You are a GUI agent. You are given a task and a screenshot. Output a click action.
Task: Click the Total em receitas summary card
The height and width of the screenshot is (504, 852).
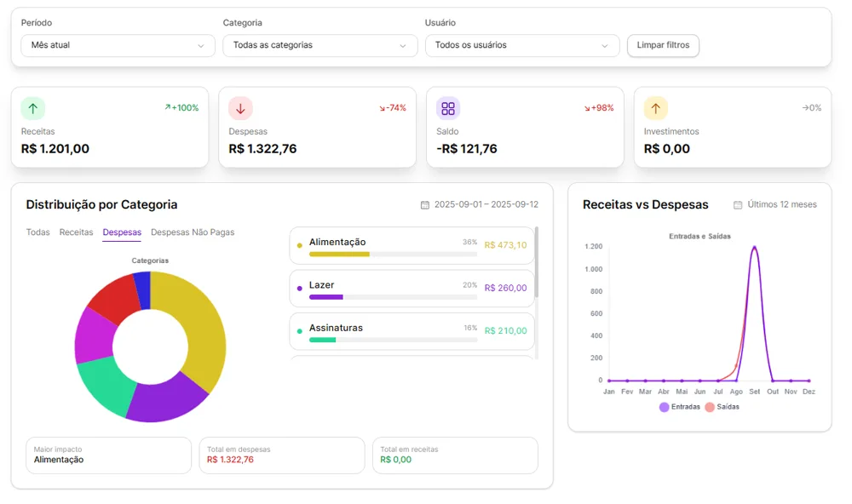click(x=455, y=455)
